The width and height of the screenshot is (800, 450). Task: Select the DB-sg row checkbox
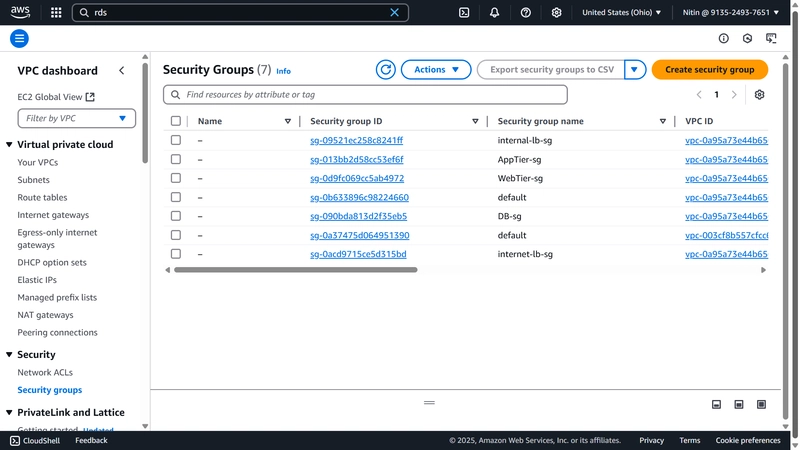[x=176, y=216]
